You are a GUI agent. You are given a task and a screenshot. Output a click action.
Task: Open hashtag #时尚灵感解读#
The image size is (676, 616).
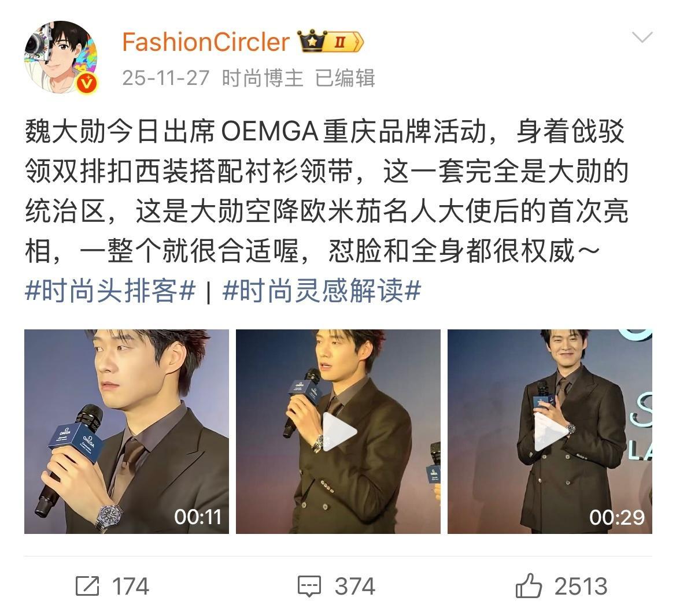click(322, 290)
